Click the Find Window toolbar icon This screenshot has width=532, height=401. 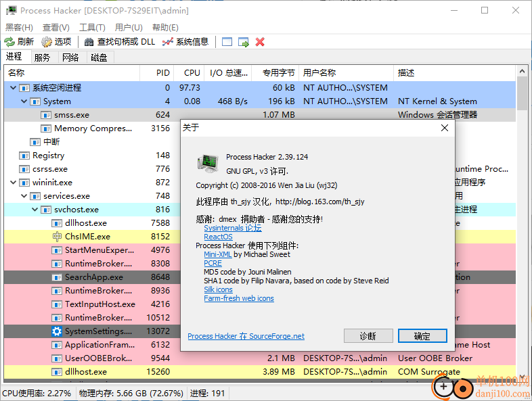[227, 42]
